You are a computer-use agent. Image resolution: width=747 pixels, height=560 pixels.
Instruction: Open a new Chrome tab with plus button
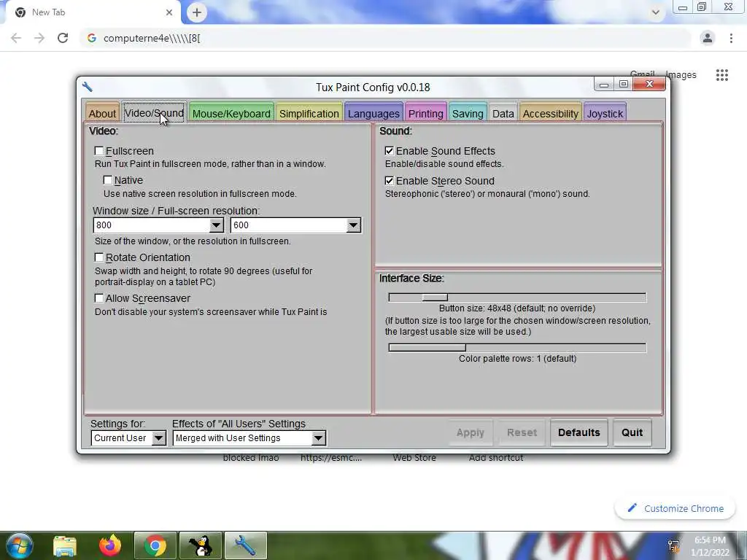coord(197,12)
